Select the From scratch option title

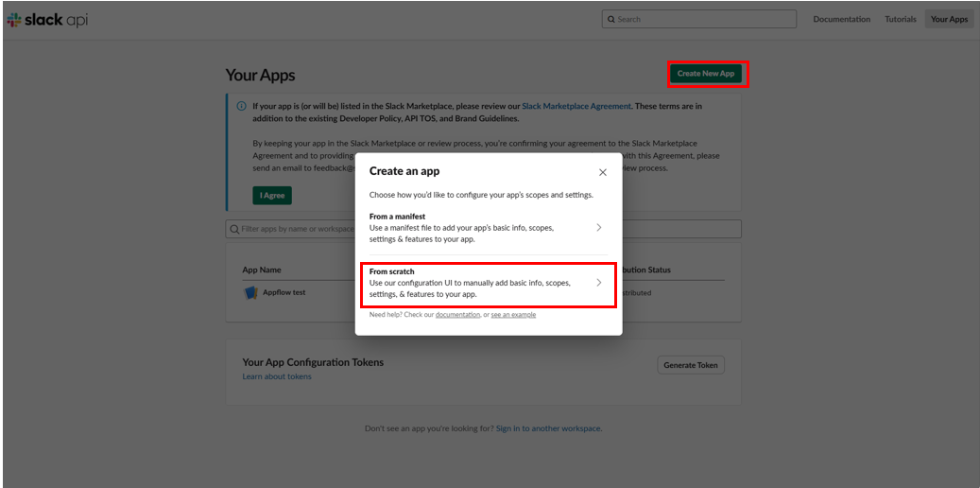[392, 271]
